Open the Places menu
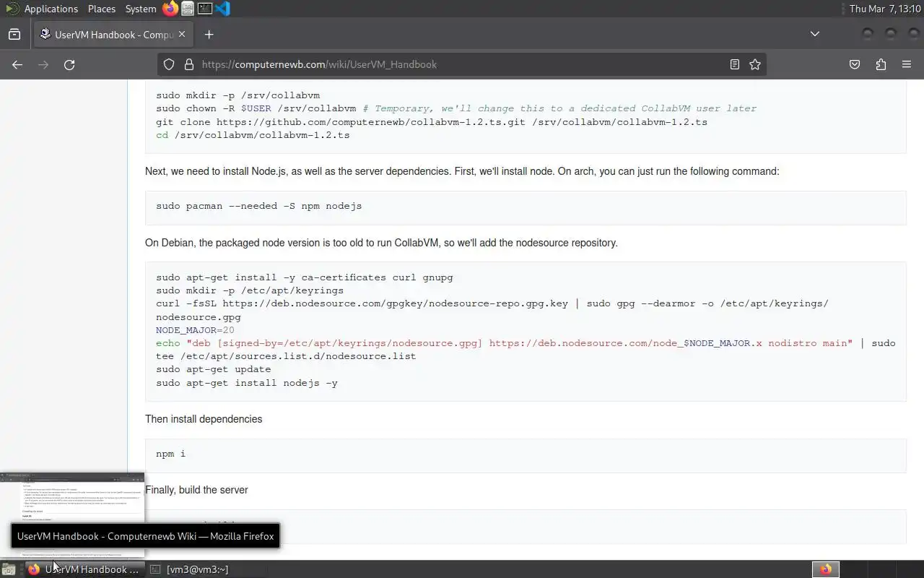The height and width of the screenshot is (578, 924). point(102,9)
